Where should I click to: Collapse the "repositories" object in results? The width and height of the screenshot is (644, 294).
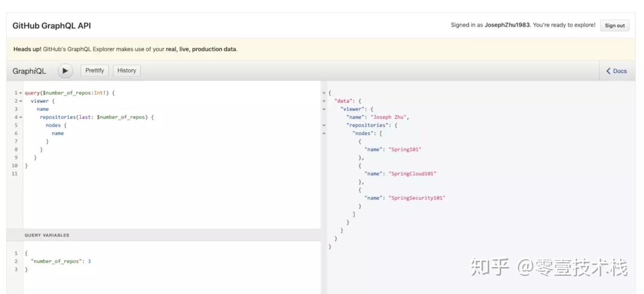coord(324,125)
